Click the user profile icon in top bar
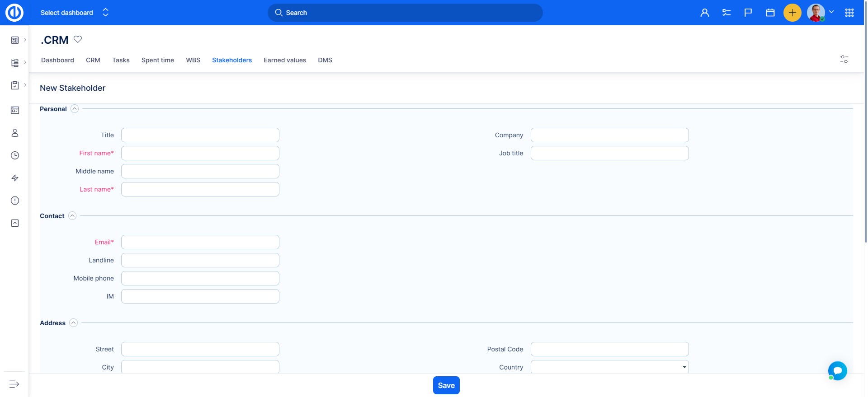 pos(704,13)
